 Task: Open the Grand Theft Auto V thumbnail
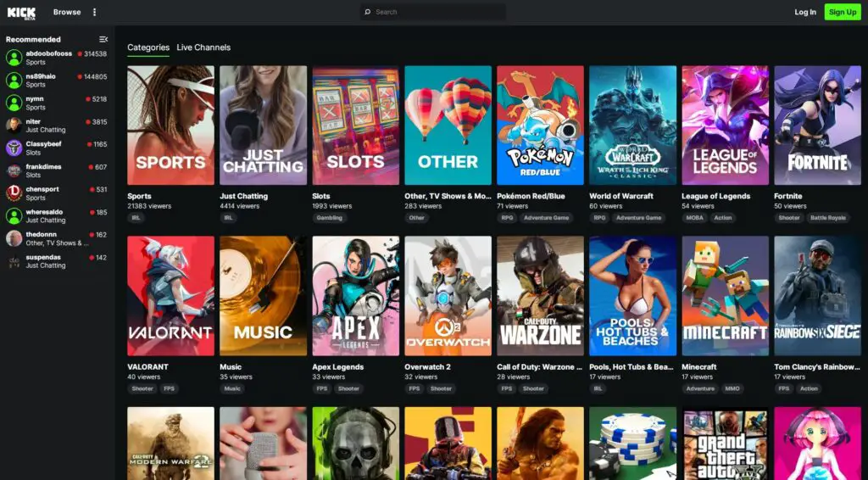[x=726, y=444]
